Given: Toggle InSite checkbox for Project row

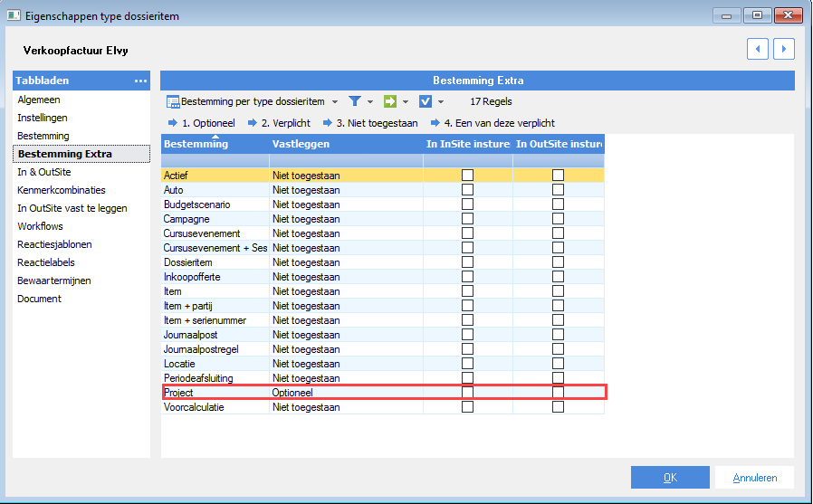Looking at the screenshot, I should (x=468, y=393).
